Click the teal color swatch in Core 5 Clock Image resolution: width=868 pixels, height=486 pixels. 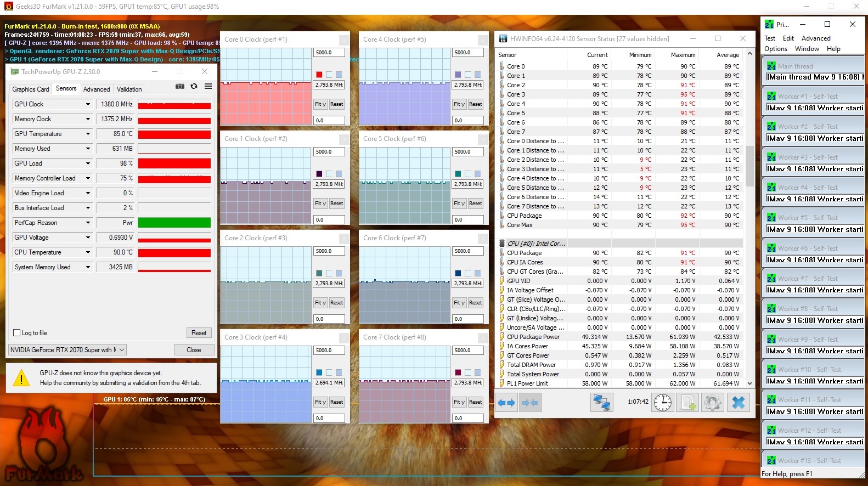pos(458,174)
